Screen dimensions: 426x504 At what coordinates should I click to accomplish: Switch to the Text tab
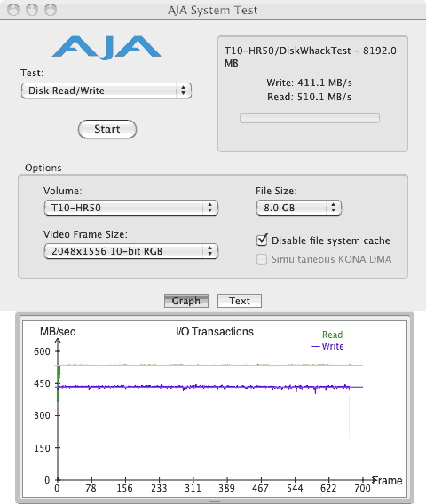[x=240, y=301]
